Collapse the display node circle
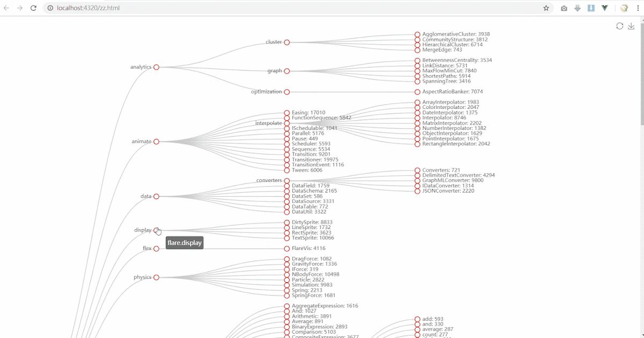This screenshot has width=644, height=338. point(156,230)
